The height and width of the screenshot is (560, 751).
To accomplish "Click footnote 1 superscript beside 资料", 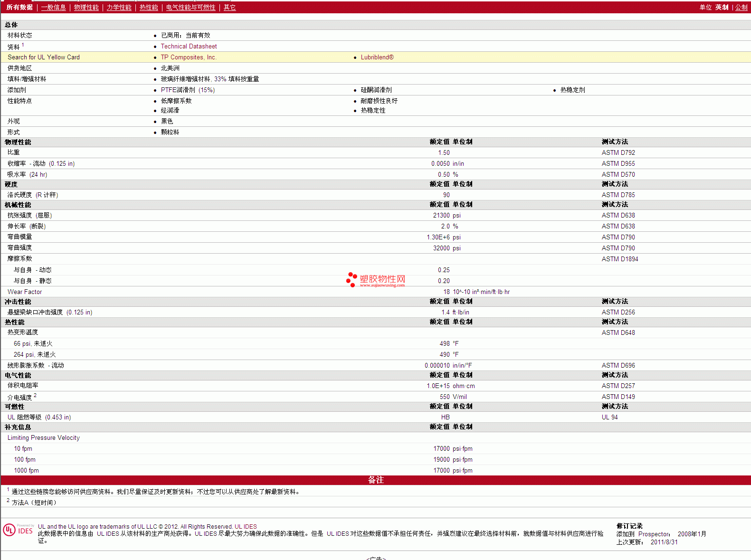I will [x=23, y=45].
